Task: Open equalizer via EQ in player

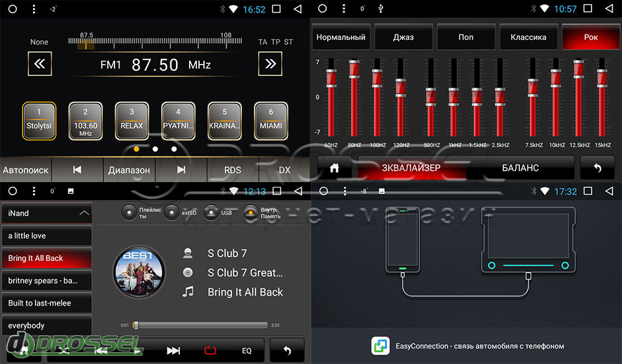Action: [x=247, y=351]
